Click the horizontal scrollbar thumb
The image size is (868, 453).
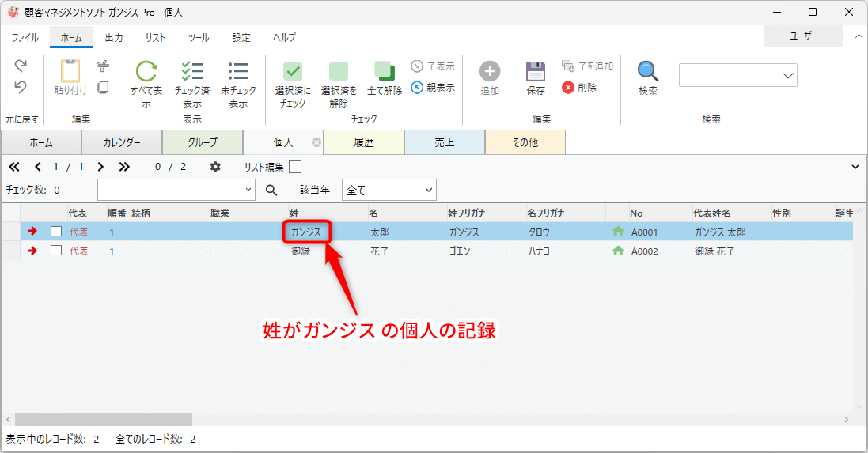pyautogui.click(x=103, y=419)
